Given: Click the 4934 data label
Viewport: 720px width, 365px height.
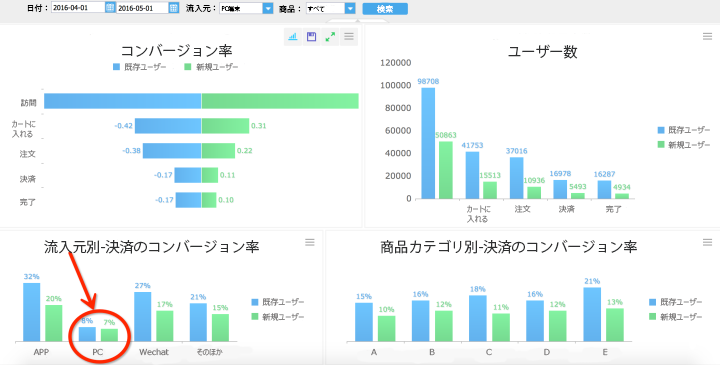Looking at the screenshot, I should click(621, 187).
